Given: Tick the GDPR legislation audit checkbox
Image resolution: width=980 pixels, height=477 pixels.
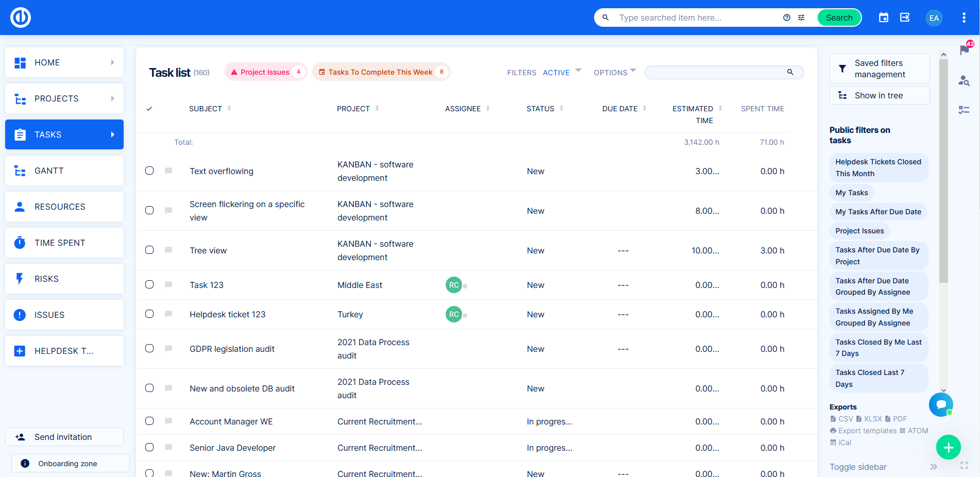Looking at the screenshot, I should pyautogui.click(x=149, y=348).
